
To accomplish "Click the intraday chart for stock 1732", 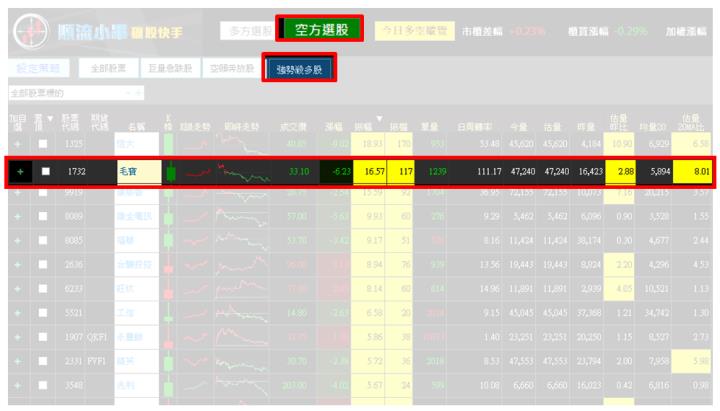I will click(x=245, y=172).
